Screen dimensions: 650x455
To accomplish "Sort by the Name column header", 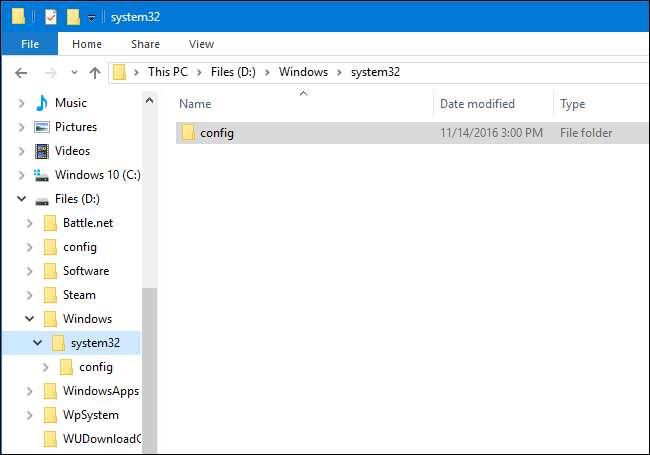I will (x=195, y=104).
